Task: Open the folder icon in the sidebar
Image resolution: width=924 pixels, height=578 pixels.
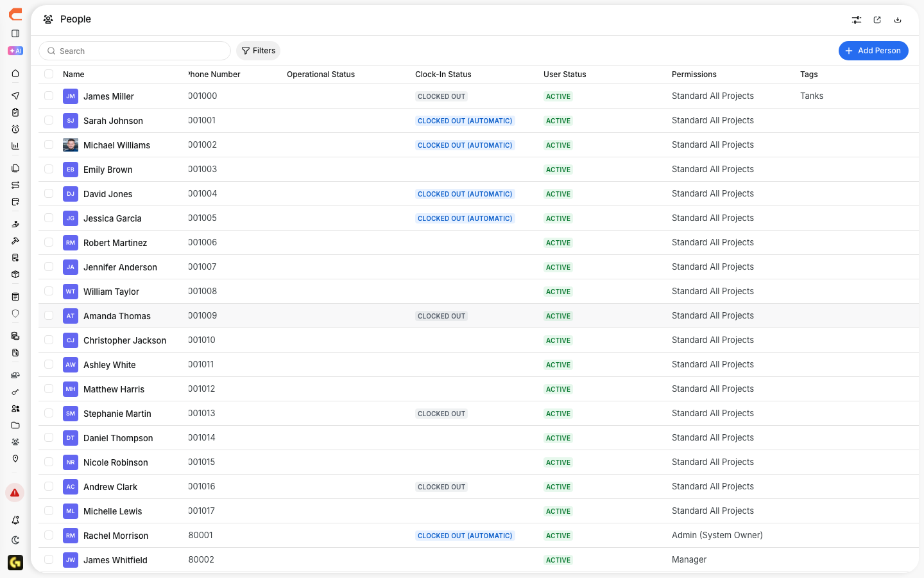Action: [15, 425]
